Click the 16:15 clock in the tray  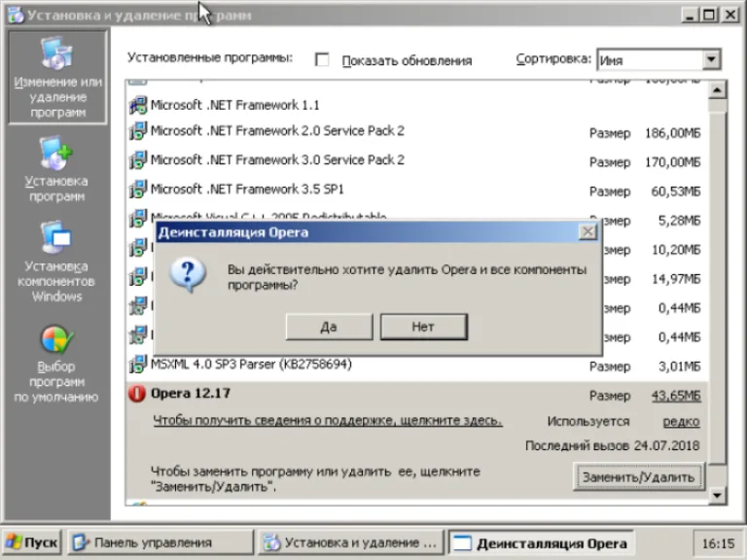(x=719, y=542)
